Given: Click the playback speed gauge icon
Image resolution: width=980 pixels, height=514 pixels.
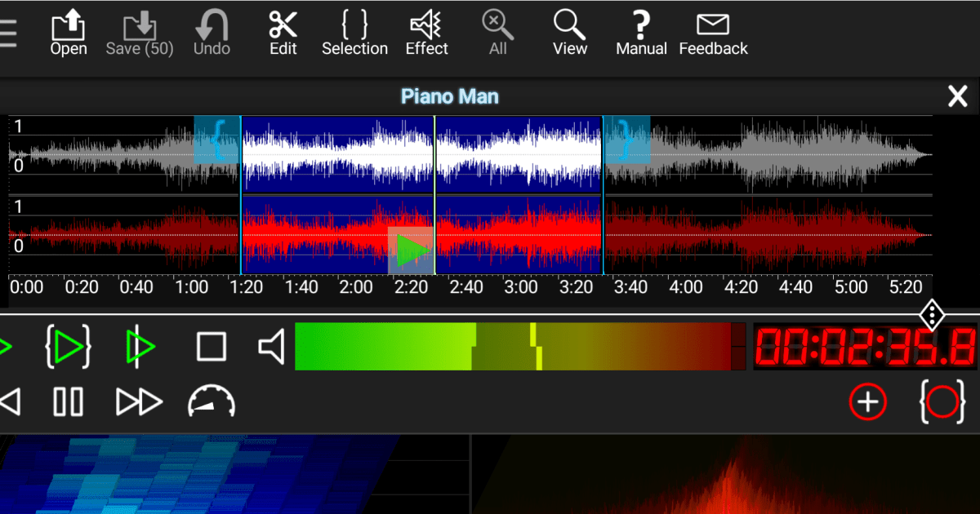Looking at the screenshot, I should coord(211,401).
